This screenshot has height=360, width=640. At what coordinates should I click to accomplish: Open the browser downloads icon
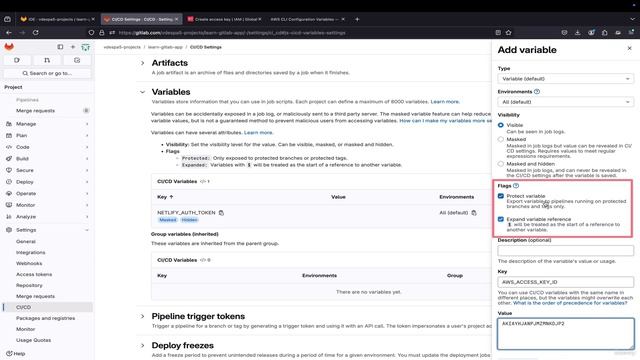(x=578, y=33)
